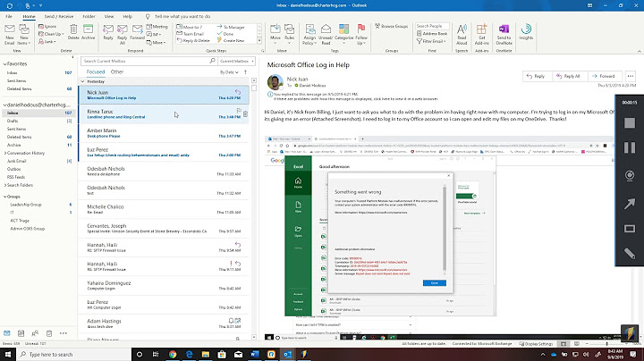
Task: Open the Junk dropdown
Action: tap(47, 41)
